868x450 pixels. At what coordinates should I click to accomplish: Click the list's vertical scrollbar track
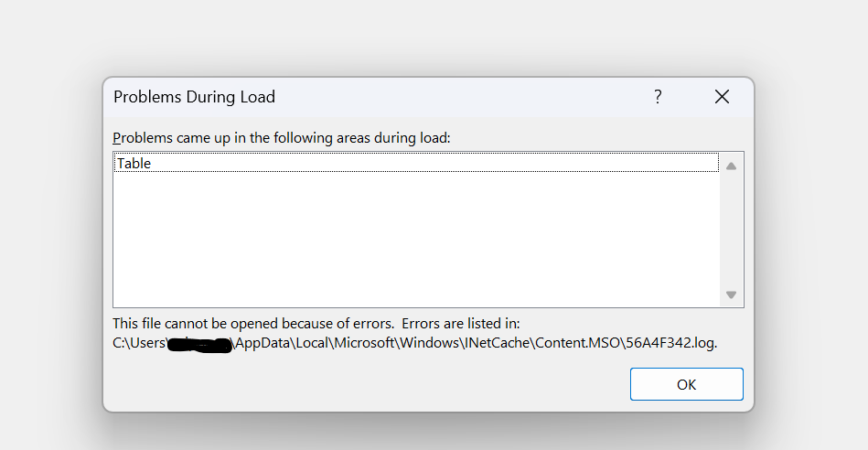click(731, 230)
